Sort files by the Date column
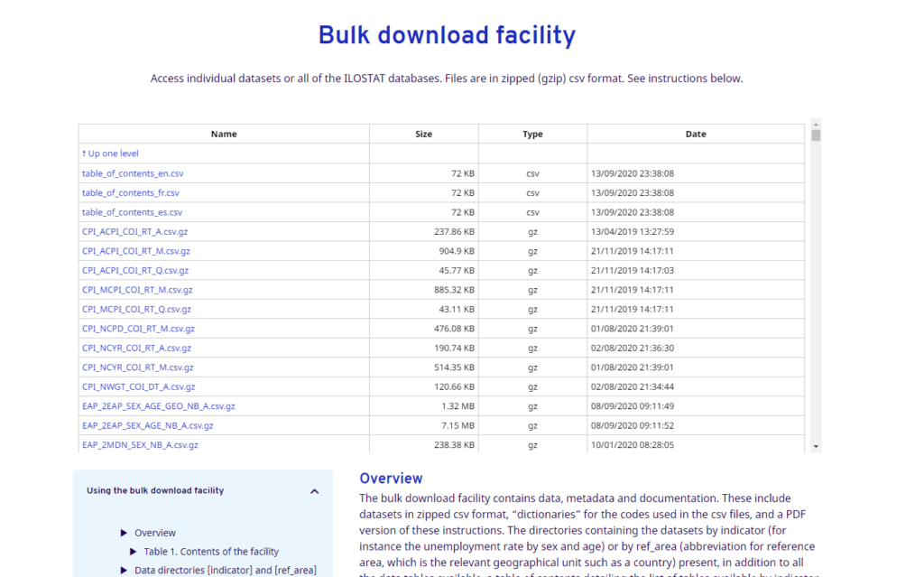This screenshot has height=577, width=924. pos(696,134)
